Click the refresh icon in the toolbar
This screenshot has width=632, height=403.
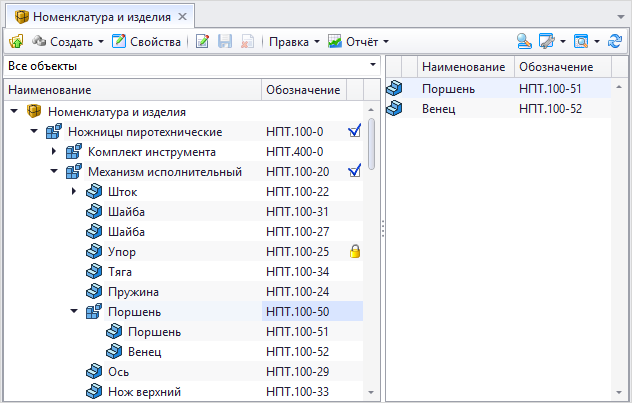(616, 42)
